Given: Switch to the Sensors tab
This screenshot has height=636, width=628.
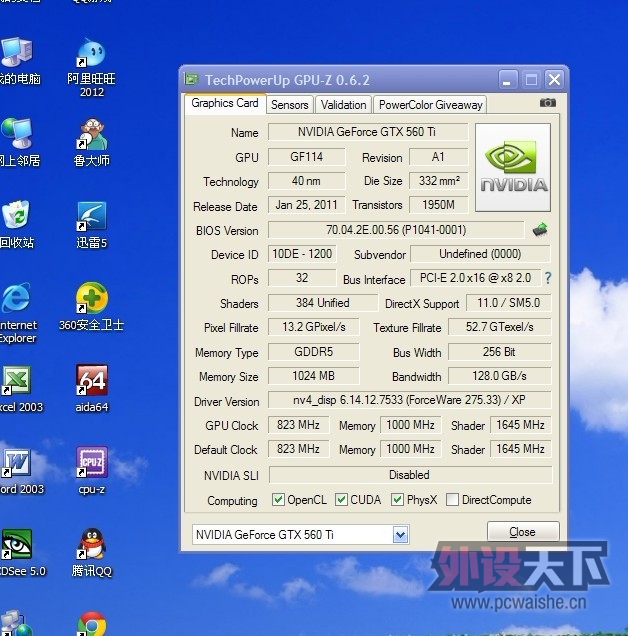Looking at the screenshot, I should [290, 105].
